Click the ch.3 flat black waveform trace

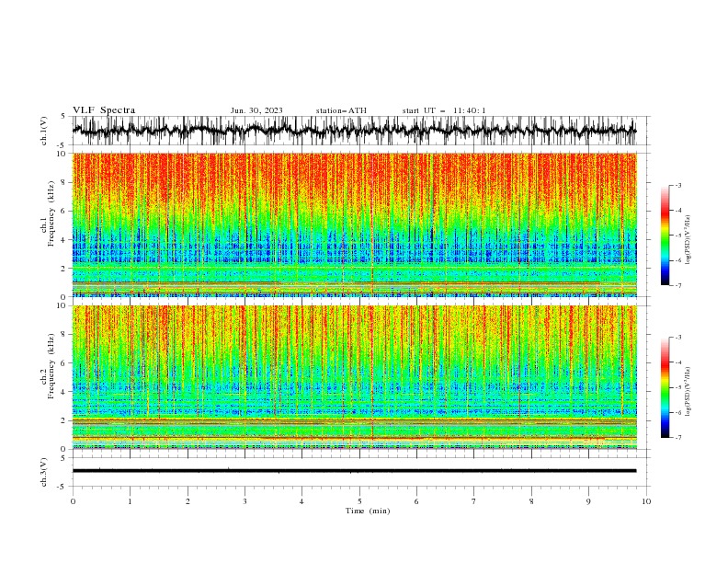click(354, 471)
